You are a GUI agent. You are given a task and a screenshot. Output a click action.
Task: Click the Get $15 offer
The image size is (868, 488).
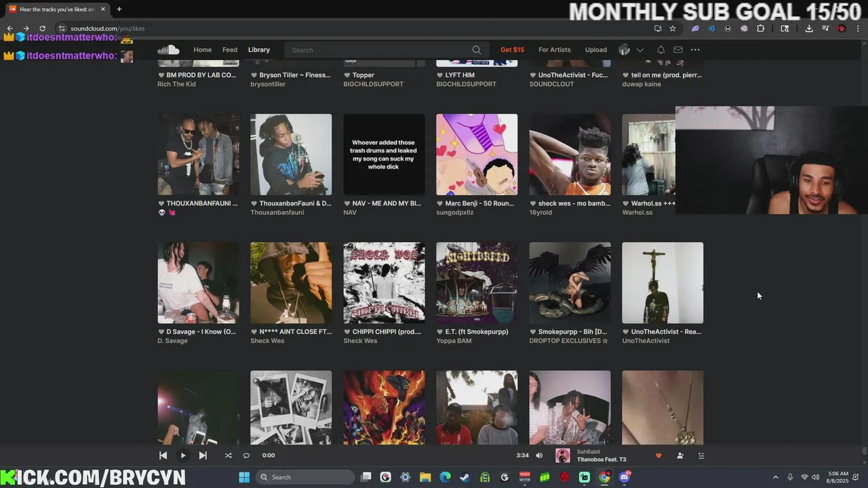click(x=512, y=49)
